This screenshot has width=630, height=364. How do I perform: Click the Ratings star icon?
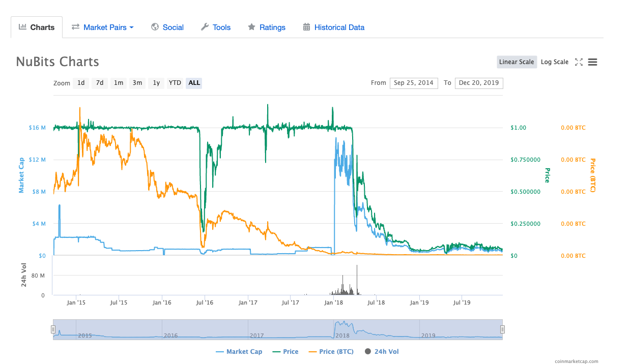point(251,27)
